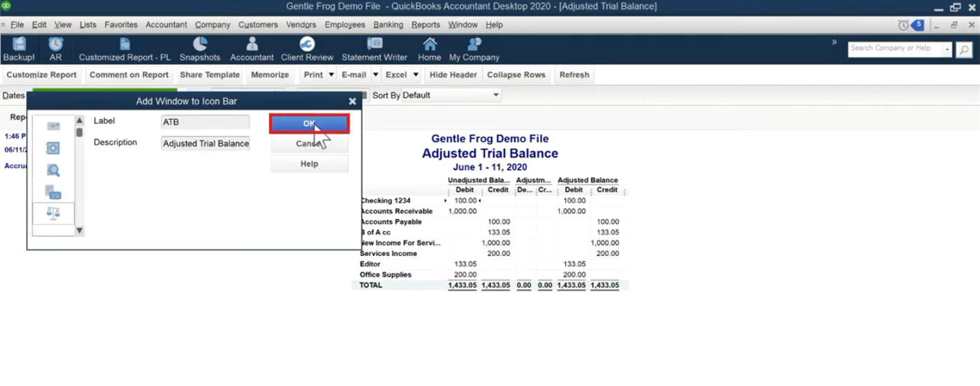Open search box dropdown arrow

947,49
